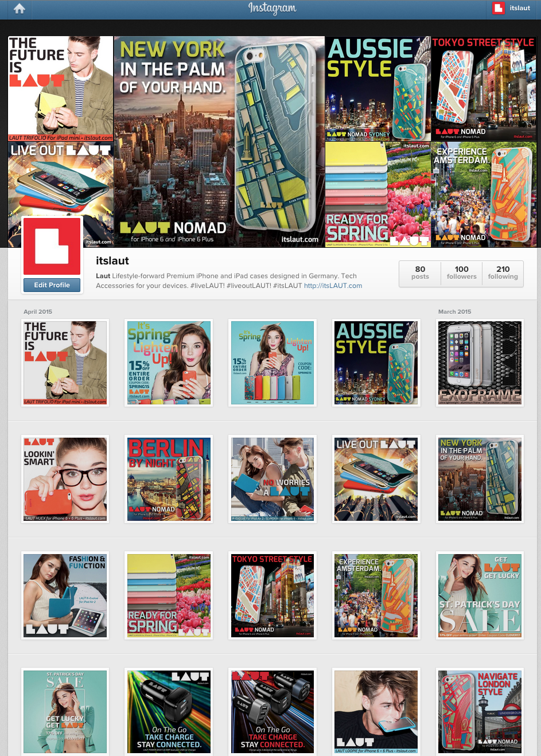The width and height of the screenshot is (541, 756).
Task: Open the Instagram logo at top center
Action: pos(272,9)
